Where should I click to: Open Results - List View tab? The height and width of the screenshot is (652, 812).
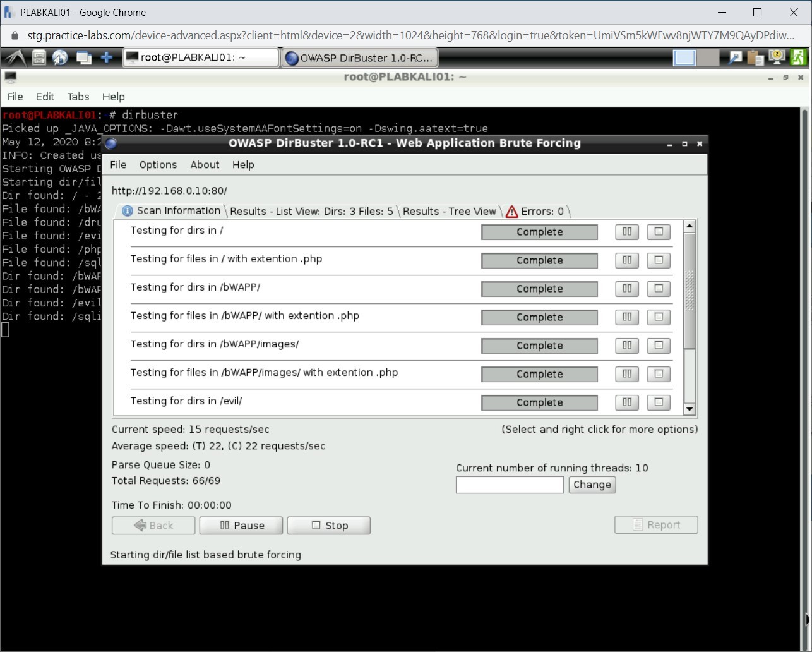point(311,212)
